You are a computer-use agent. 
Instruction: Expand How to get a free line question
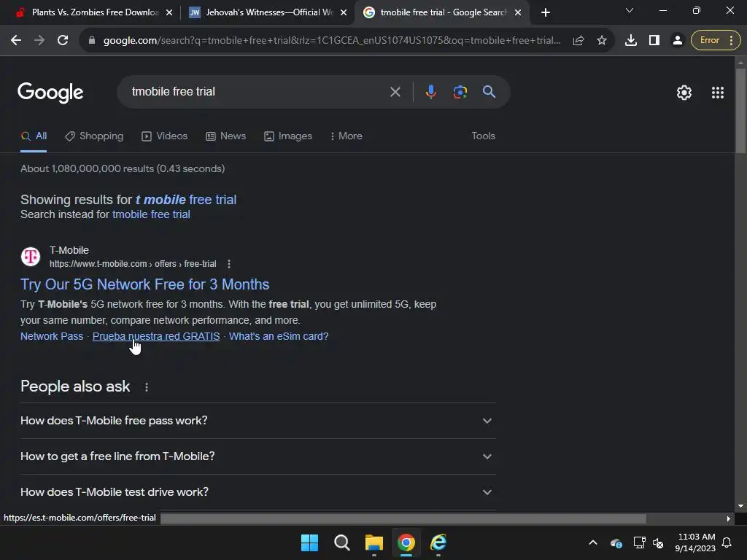tap(258, 456)
